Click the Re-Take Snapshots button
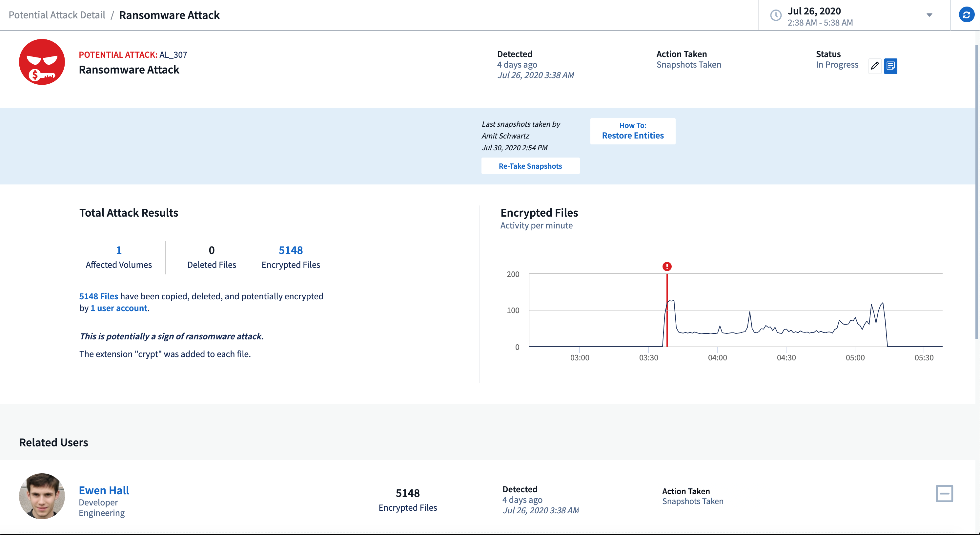Viewport: 980px width, 535px height. click(x=530, y=165)
